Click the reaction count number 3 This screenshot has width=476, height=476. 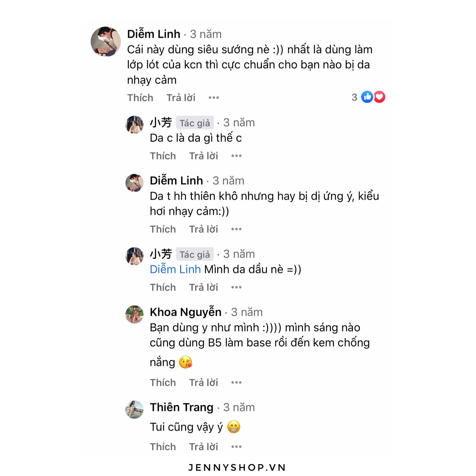pos(354,97)
